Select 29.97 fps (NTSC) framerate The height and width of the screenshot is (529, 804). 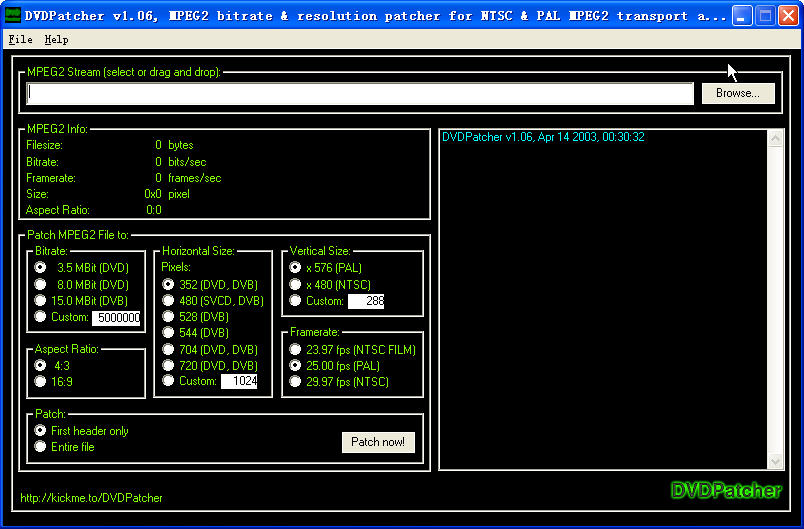(x=295, y=381)
